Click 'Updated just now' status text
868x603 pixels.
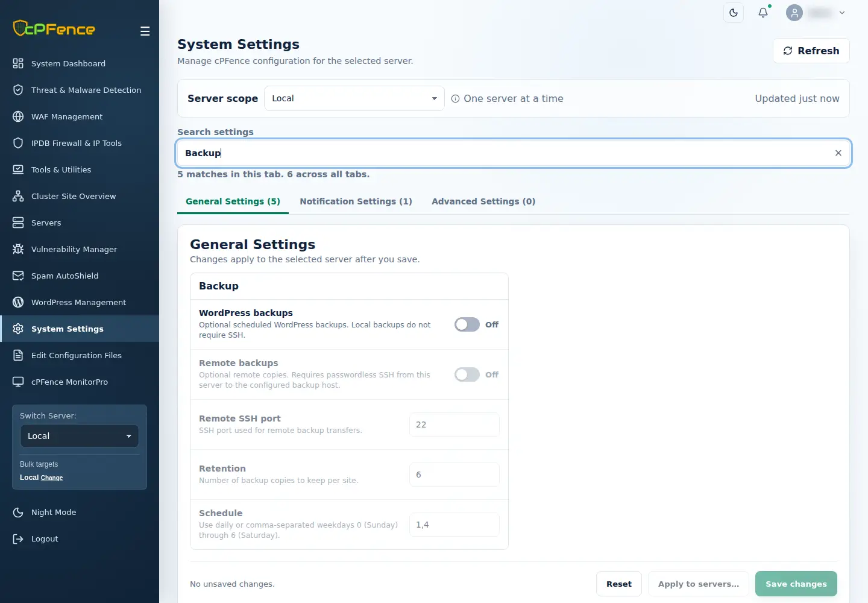[797, 98]
